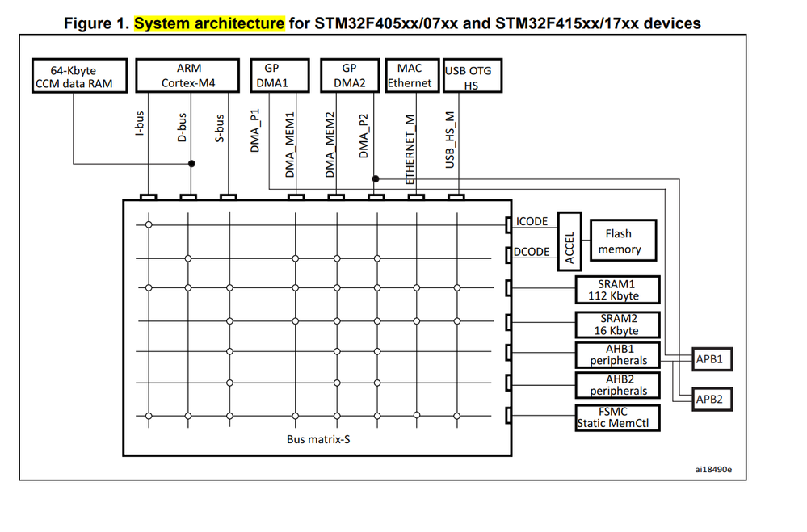Click the 'ARM Cortex-M4' block

(187, 76)
